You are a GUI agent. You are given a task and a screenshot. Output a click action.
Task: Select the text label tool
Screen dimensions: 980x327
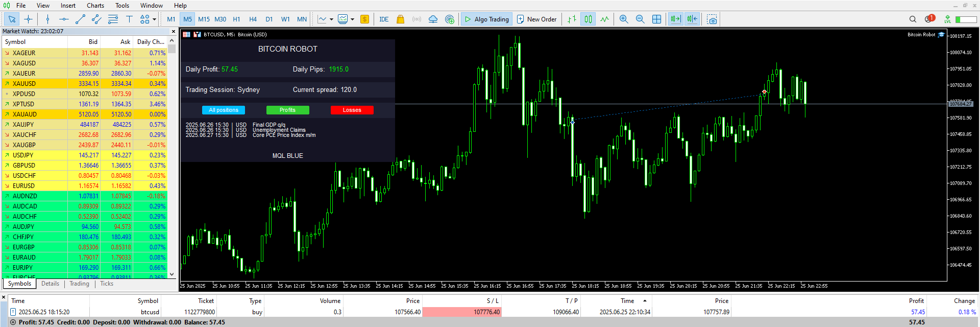(x=129, y=19)
